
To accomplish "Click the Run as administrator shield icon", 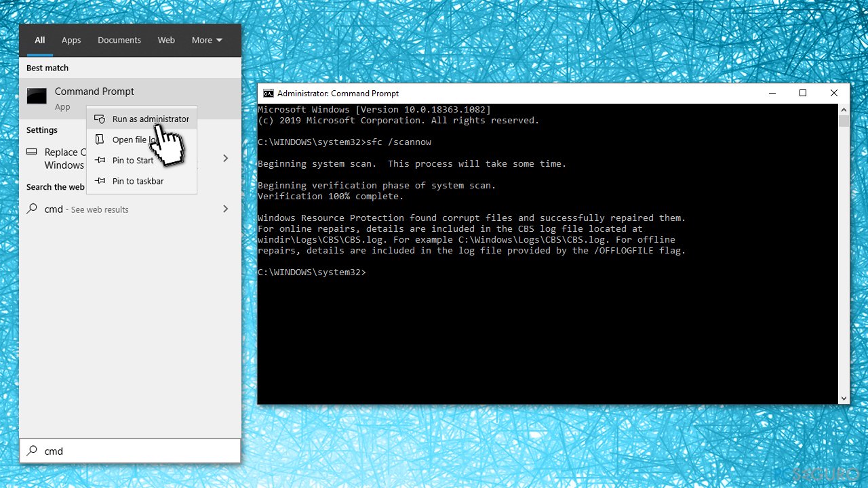I will pos(100,119).
